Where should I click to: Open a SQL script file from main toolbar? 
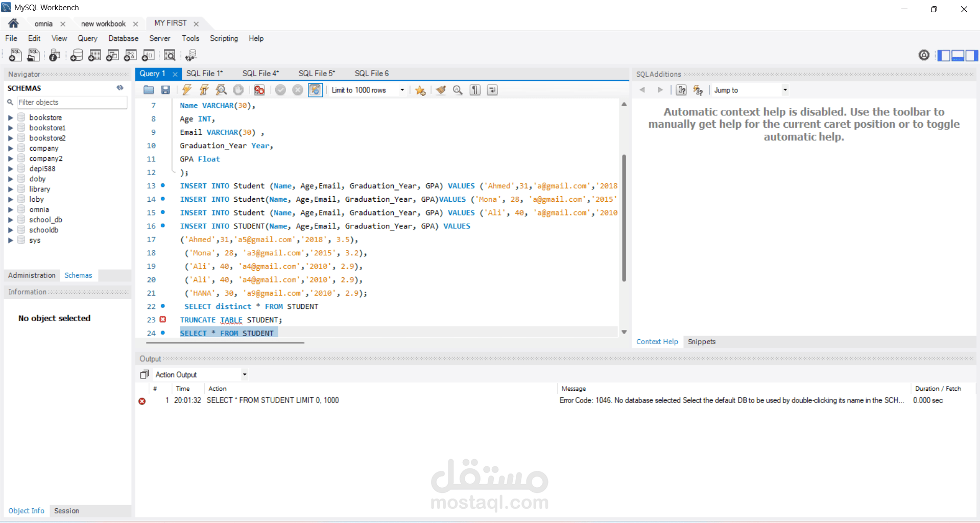click(x=34, y=55)
